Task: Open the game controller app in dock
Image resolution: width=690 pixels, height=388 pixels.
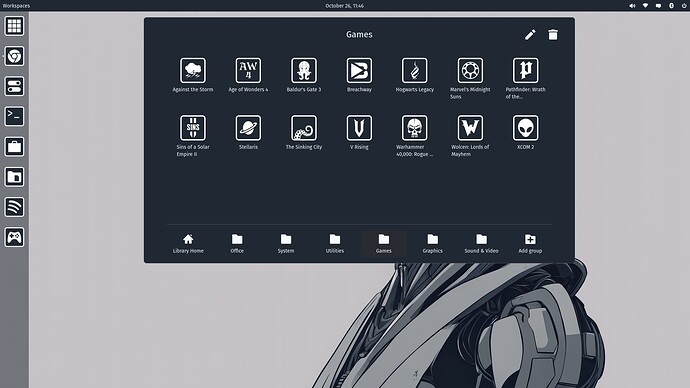Action: (x=15, y=237)
